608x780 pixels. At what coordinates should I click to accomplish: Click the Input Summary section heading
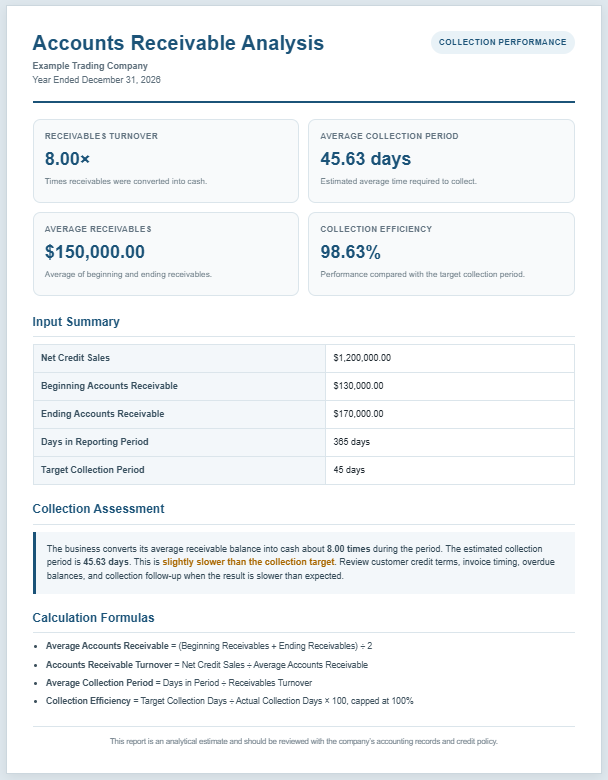coord(76,321)
